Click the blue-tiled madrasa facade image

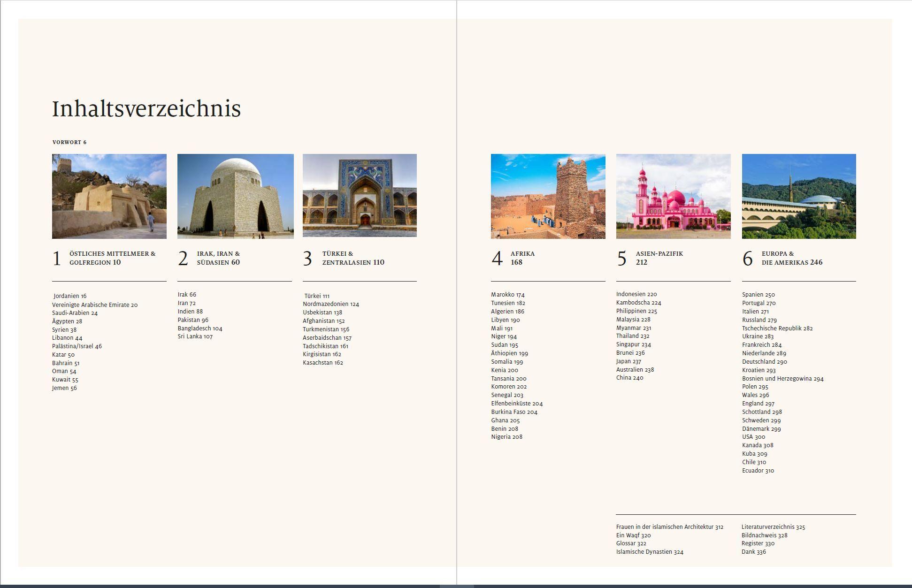click(360, 195)
